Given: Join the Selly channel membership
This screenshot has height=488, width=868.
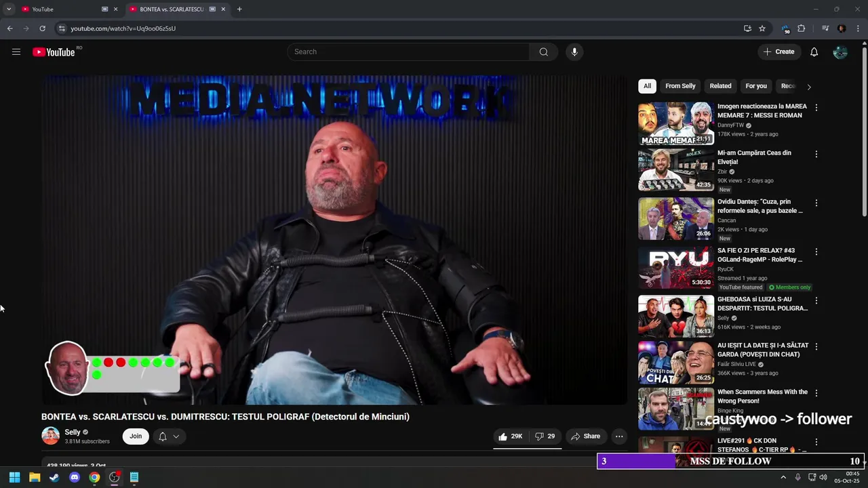Looking at the screenshot, I should point(136,436).
